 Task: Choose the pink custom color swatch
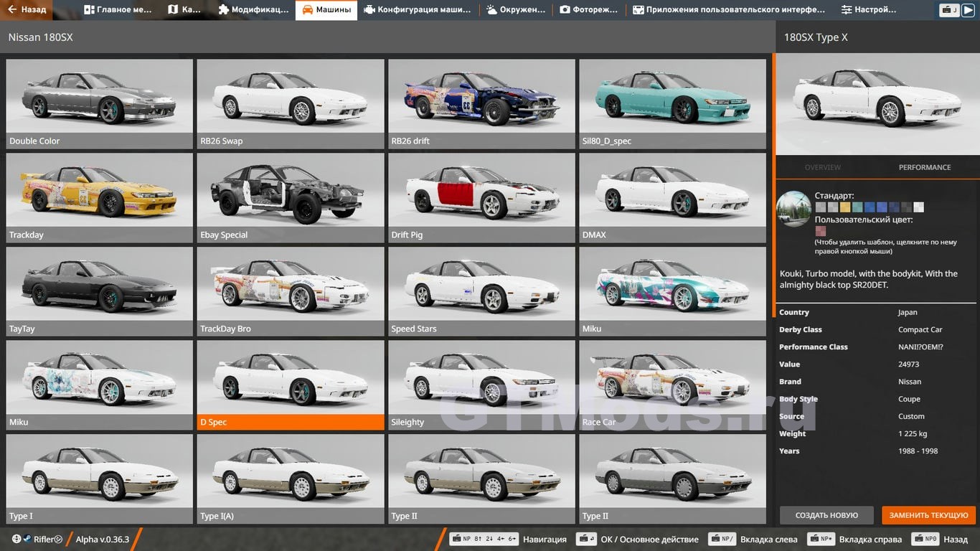[821, 231]
